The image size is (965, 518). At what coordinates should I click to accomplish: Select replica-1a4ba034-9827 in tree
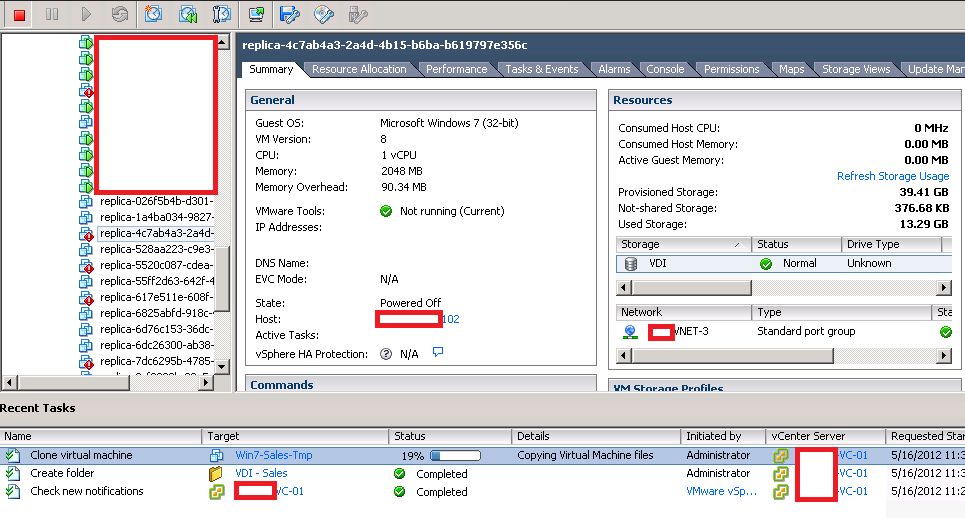(x=156, y=217)
